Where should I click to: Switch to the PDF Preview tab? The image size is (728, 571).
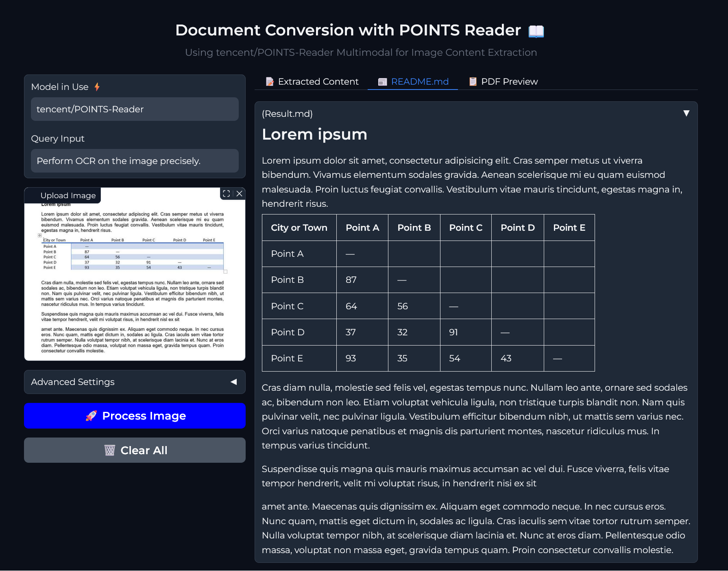[x=503, y=82]
